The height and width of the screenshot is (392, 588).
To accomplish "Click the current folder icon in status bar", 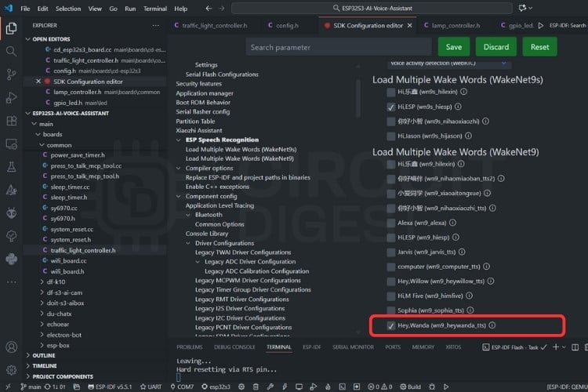I will [x=77, y=387].
